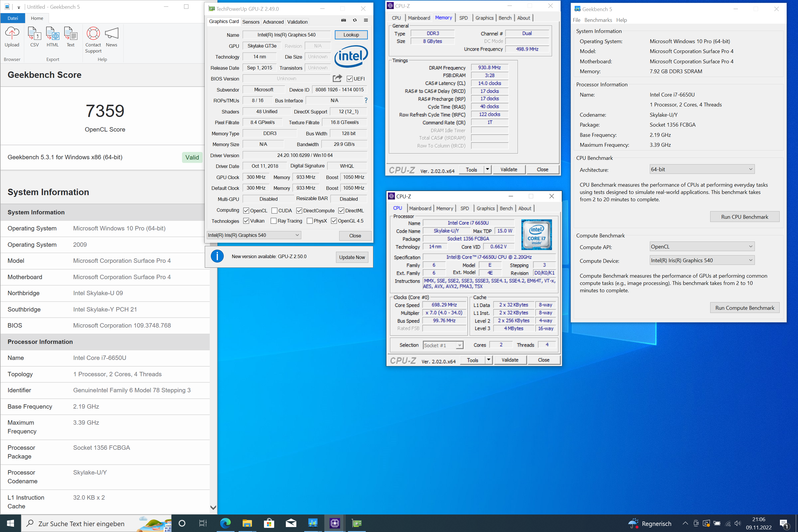This screenshot has width=798, height=532.
Task: Open the Mainboard tab in lower CPU-Z window
Action: (x=420, y=208)
